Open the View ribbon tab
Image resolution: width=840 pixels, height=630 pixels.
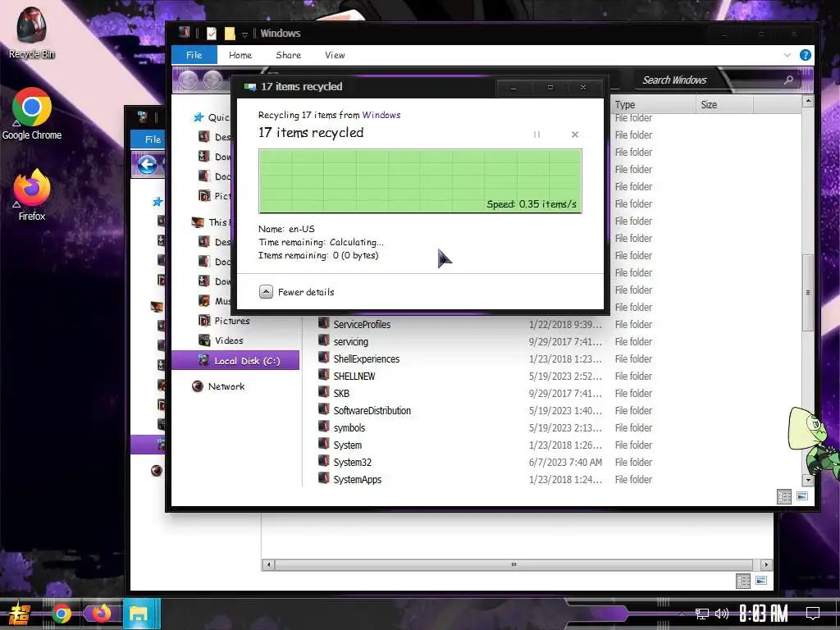coord(335,55)
